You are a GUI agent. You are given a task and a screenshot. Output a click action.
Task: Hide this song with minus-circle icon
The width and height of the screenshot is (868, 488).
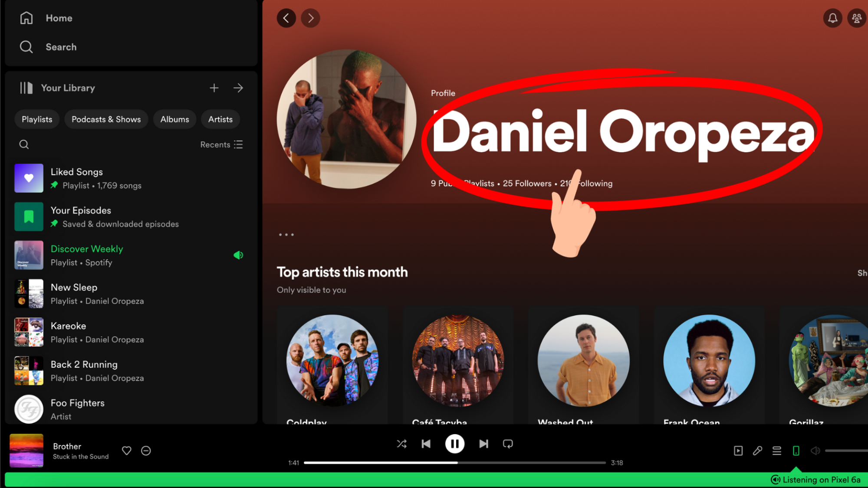point(146,451)
